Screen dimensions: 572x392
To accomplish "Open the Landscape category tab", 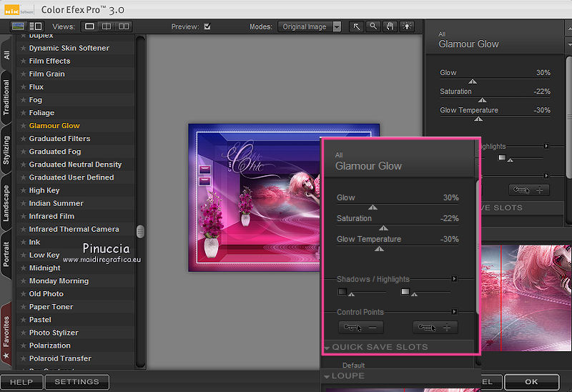I will click(6, 203).
